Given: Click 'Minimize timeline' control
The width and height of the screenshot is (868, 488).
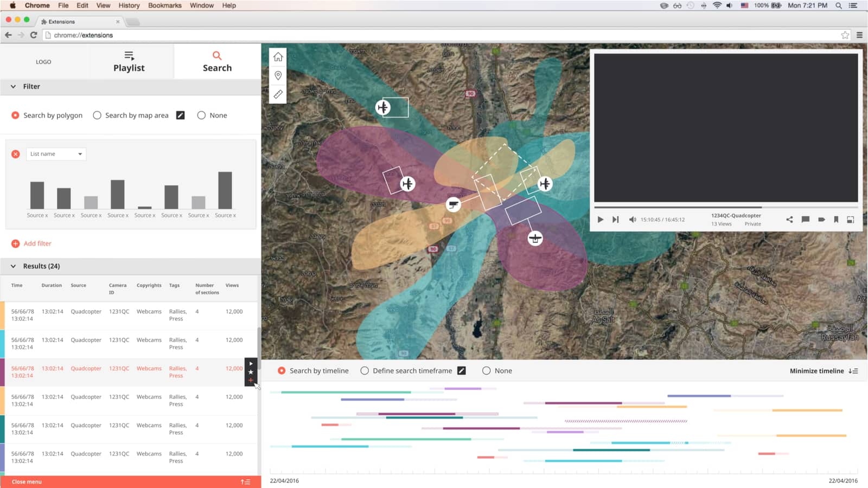Looking at the screenshot, I should pos(823,371).
